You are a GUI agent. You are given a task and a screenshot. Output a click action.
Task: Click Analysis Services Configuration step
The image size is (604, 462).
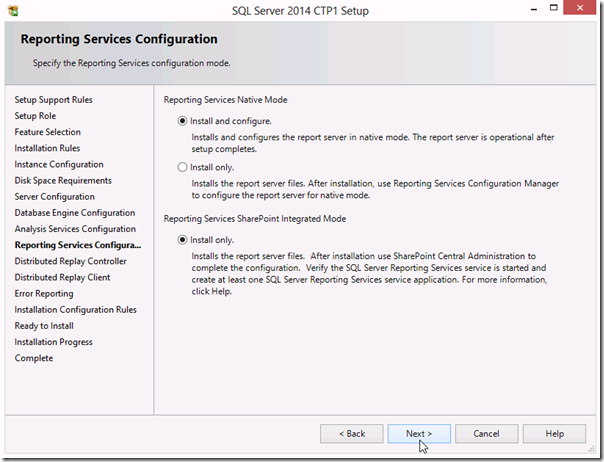tap(75, 229)
